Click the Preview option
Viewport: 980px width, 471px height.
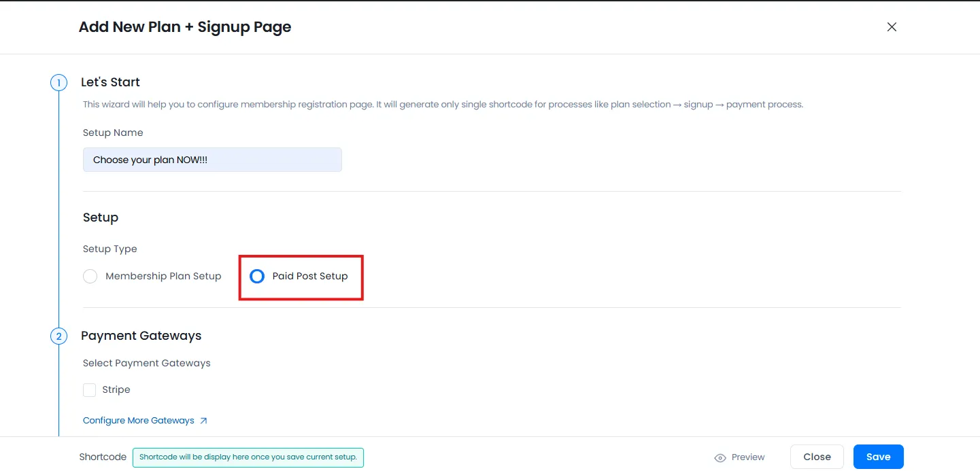(x=747, y=457)
